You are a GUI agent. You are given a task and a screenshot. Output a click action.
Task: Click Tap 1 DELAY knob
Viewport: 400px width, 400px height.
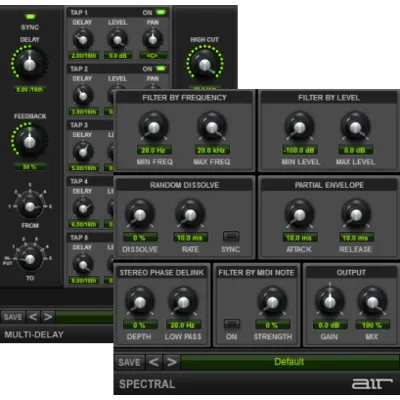[82, 39]
